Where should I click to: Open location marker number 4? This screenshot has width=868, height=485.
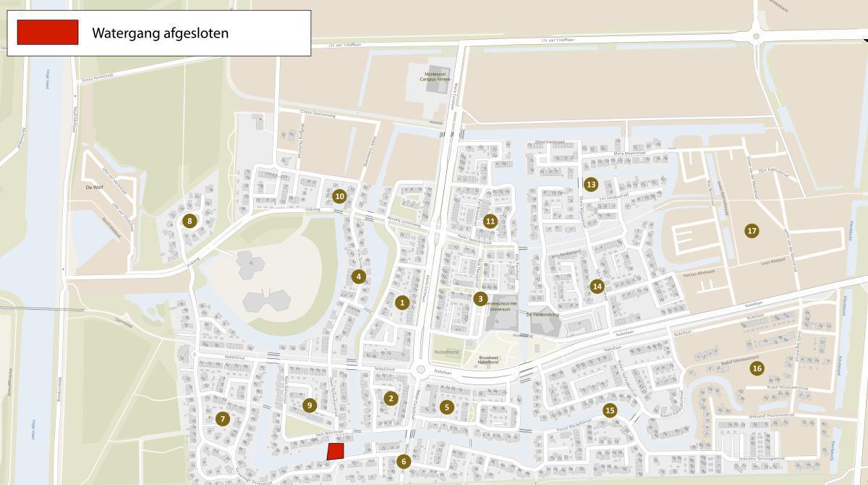358,277
